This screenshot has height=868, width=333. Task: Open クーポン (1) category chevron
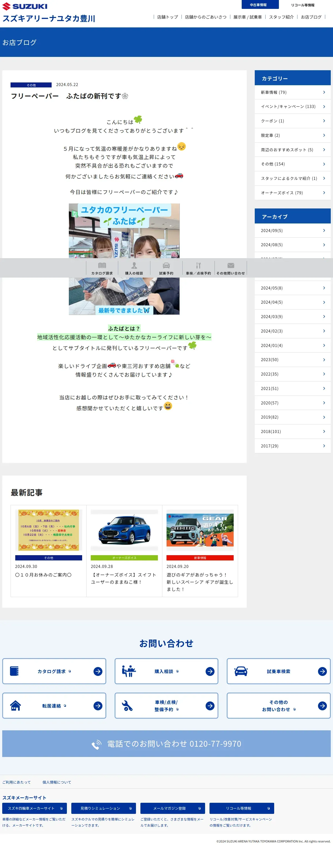coord(324,121)
